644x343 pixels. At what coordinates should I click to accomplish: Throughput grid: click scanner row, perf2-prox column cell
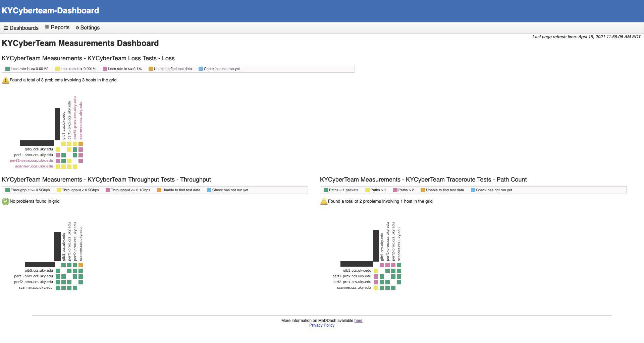coord(75,288)
